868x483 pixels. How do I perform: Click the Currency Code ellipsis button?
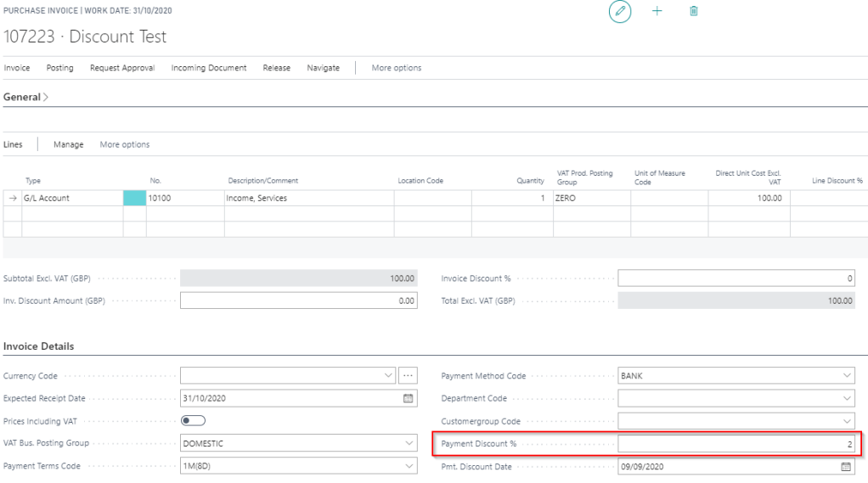click(408, 375)
